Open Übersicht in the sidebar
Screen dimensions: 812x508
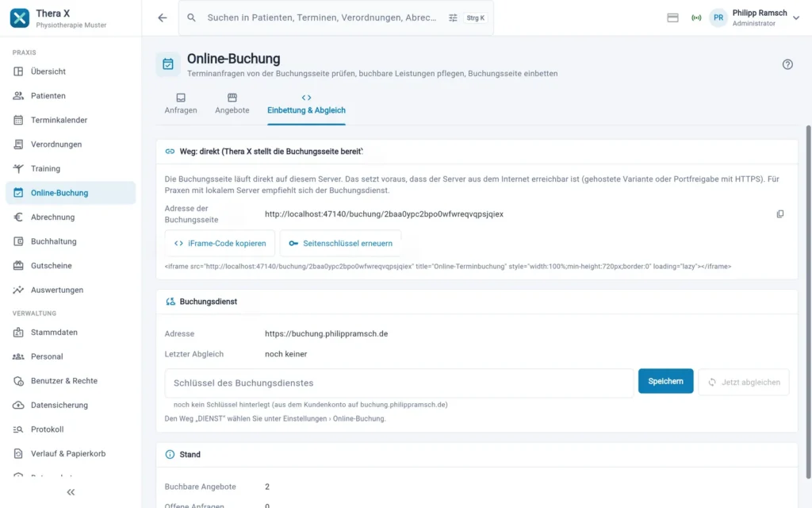coord(71,71)
